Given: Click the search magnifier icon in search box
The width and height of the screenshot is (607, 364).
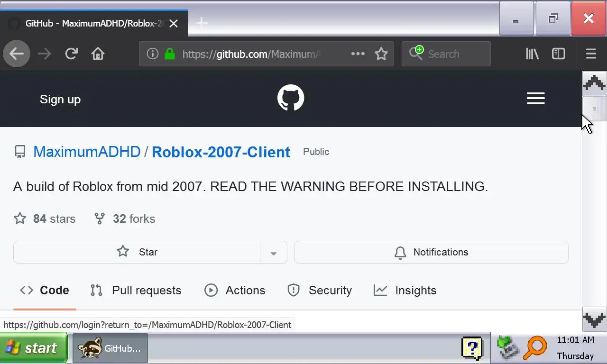Looking at the screenshot, I should point(416,53).
